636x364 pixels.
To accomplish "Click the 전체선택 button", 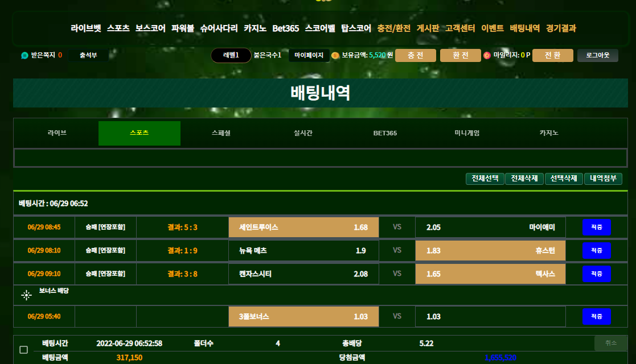I will 485,179.
